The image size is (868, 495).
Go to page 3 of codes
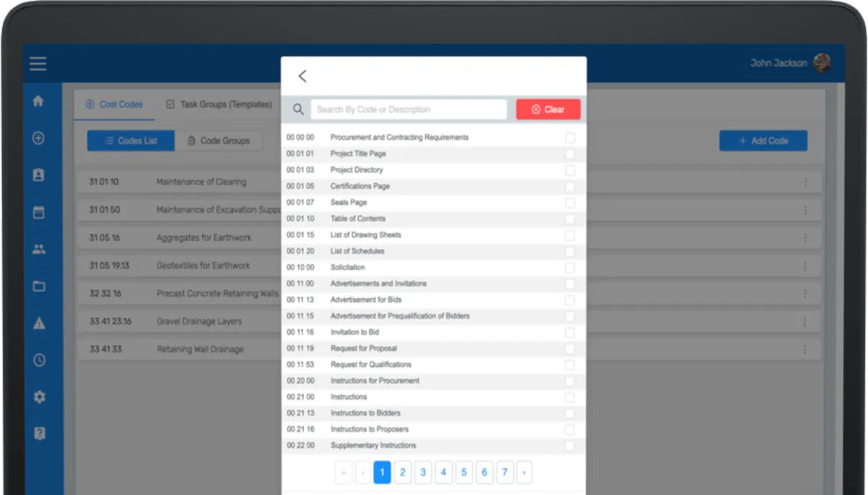[x=423, y=473]
